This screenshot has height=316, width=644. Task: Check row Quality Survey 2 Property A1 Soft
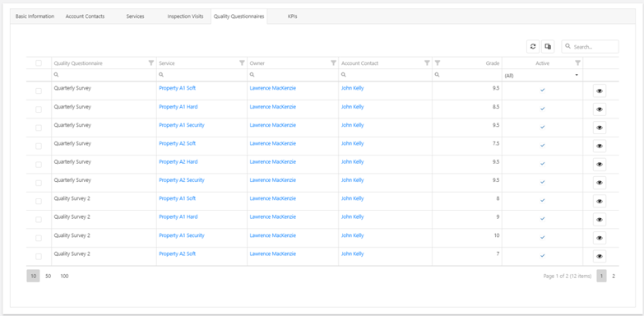tap(39, 201)
